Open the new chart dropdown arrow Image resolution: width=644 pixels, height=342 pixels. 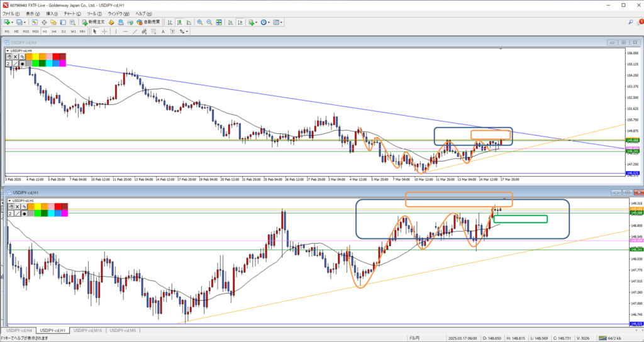[x=13, y=22]
